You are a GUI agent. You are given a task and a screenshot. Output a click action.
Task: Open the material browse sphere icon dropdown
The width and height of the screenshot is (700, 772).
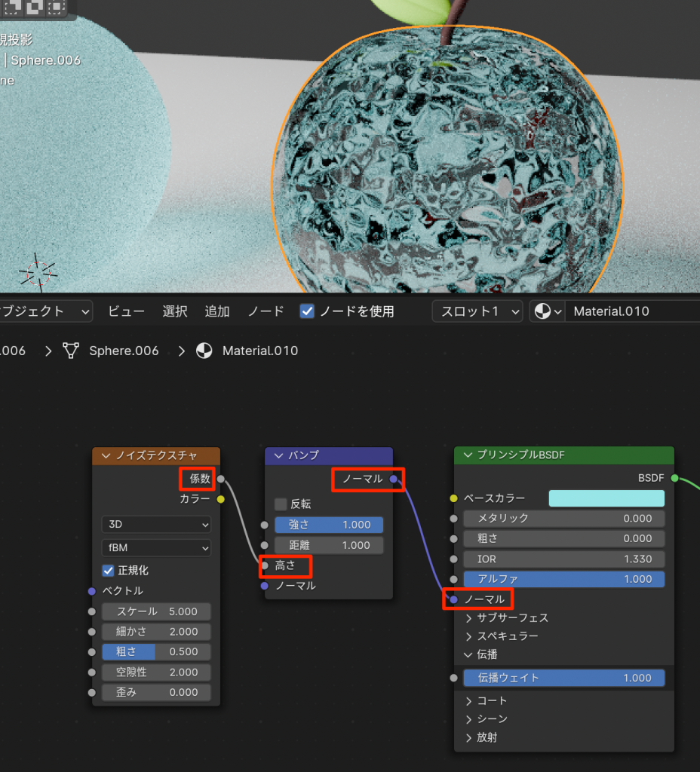548,311
